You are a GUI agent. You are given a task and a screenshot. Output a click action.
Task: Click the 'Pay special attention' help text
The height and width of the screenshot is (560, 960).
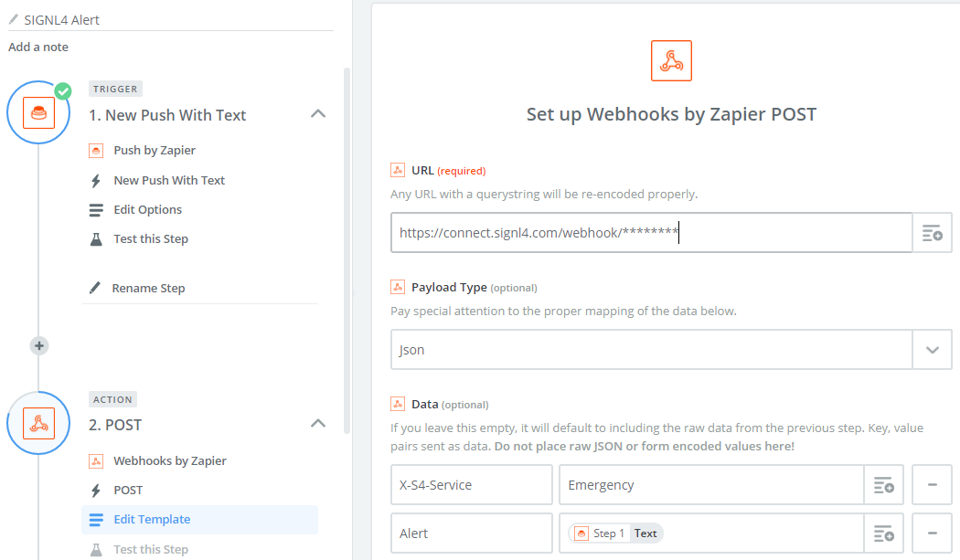(x=563, y=311)
